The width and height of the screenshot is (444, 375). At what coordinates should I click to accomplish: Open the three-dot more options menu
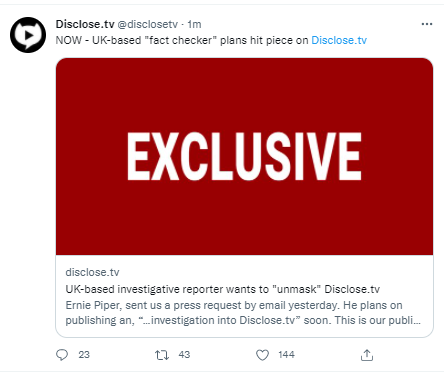coord(427,24)
